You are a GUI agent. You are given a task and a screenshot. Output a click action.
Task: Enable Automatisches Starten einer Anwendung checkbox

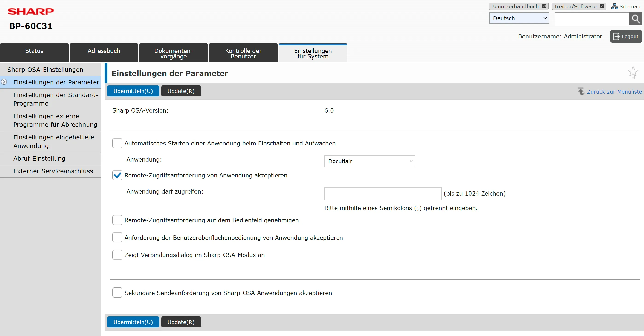click(117, 143)
